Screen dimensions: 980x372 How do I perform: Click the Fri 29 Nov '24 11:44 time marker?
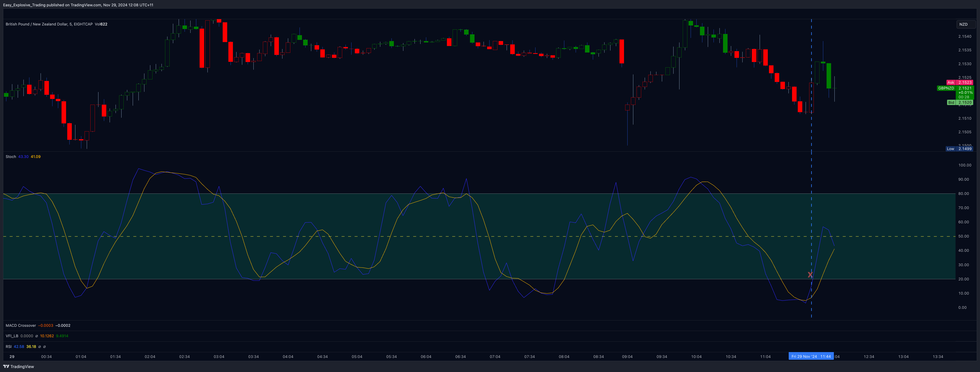pos(811,357)
